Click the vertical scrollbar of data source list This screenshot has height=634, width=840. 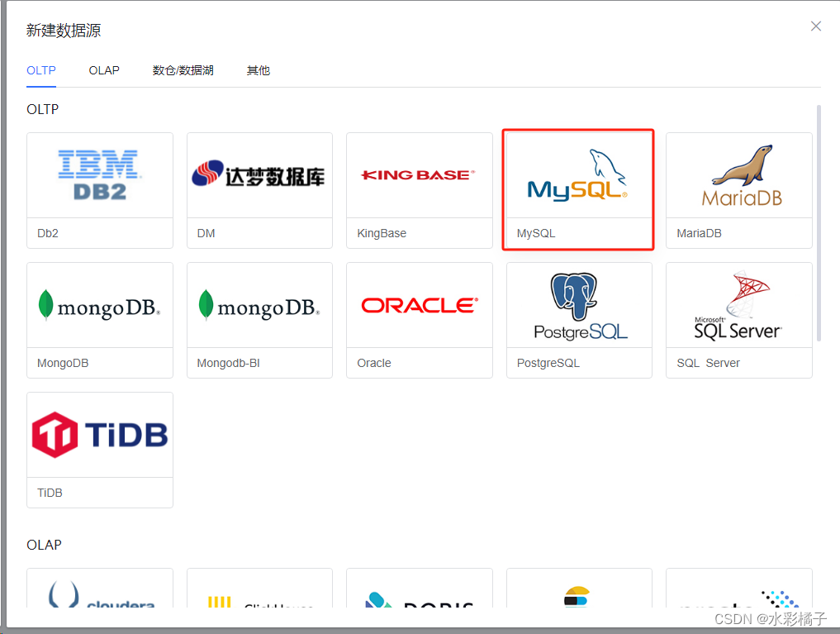[819, 223]
